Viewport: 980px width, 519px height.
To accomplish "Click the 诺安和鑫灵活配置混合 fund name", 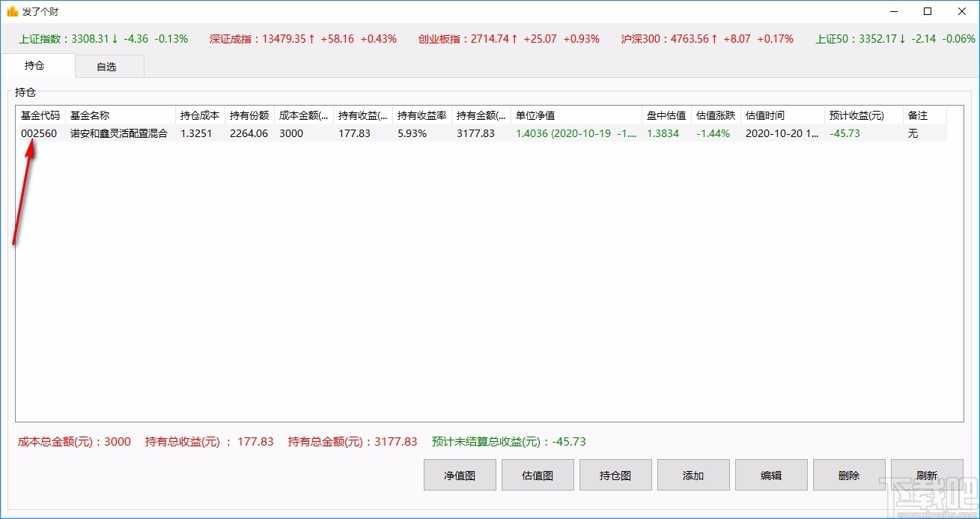I will tap(120, 133).
